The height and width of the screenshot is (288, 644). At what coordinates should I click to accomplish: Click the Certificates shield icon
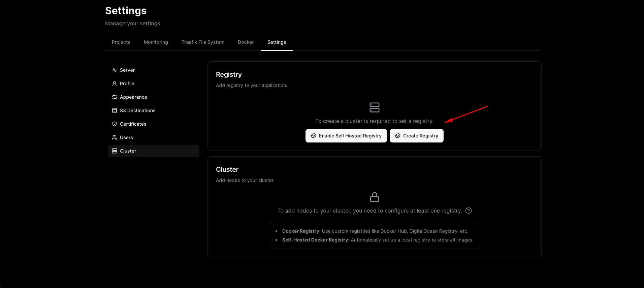[115, 124]
